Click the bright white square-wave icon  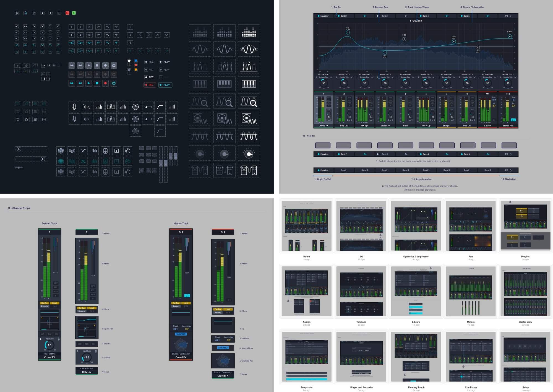point(249,136)
